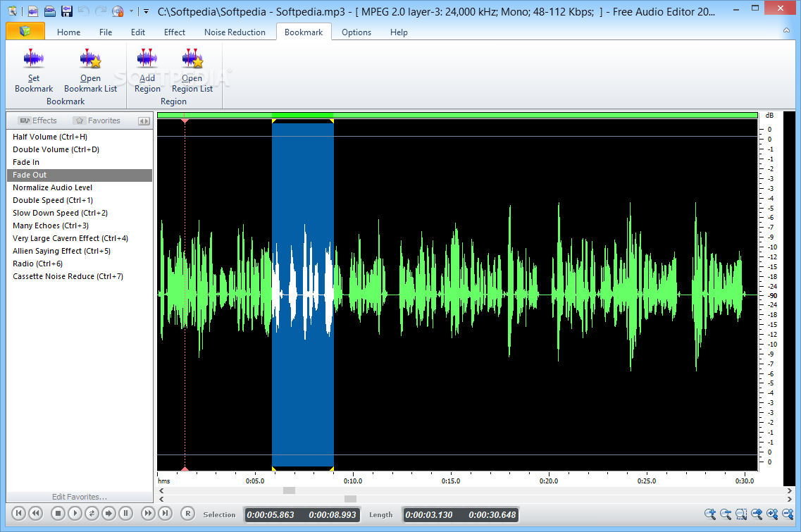The image size is (801, 532).
Task: Click selection end time 0:00:08.993 field
Action: point(333,515)
